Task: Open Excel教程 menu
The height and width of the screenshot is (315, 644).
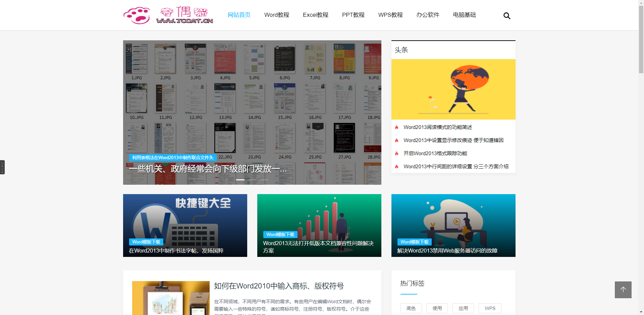Action: 316,15
